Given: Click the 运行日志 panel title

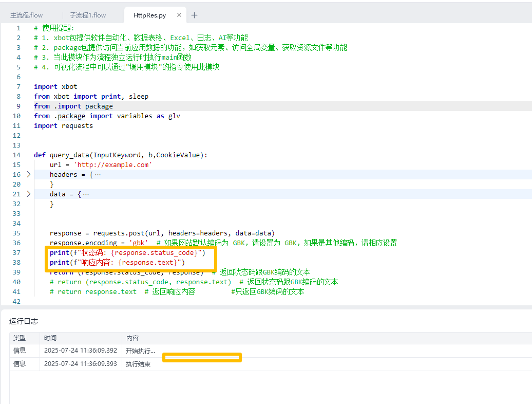Looking at the screenshot, I should pyautogui.click(x=24, y=321).
